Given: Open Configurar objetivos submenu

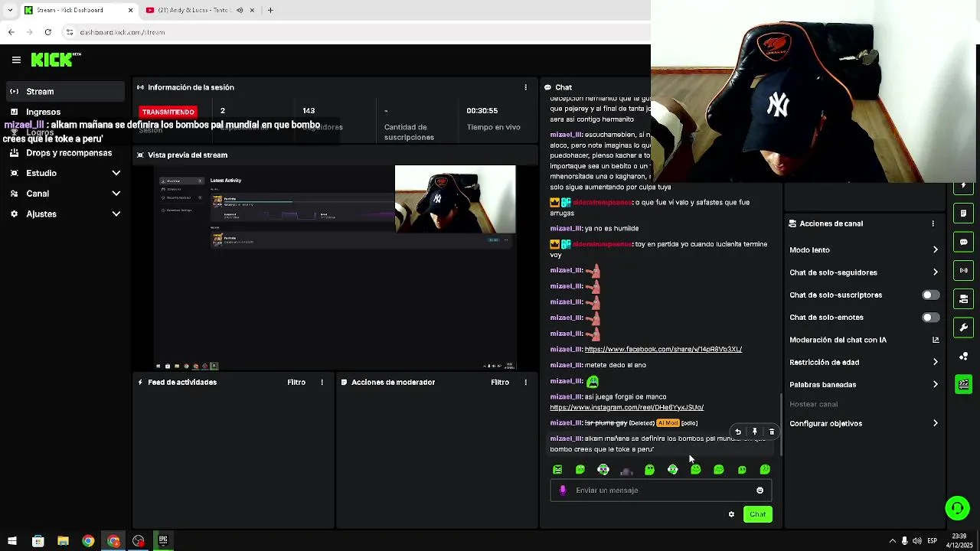Looking at the screenshot, I should point(935,423).
